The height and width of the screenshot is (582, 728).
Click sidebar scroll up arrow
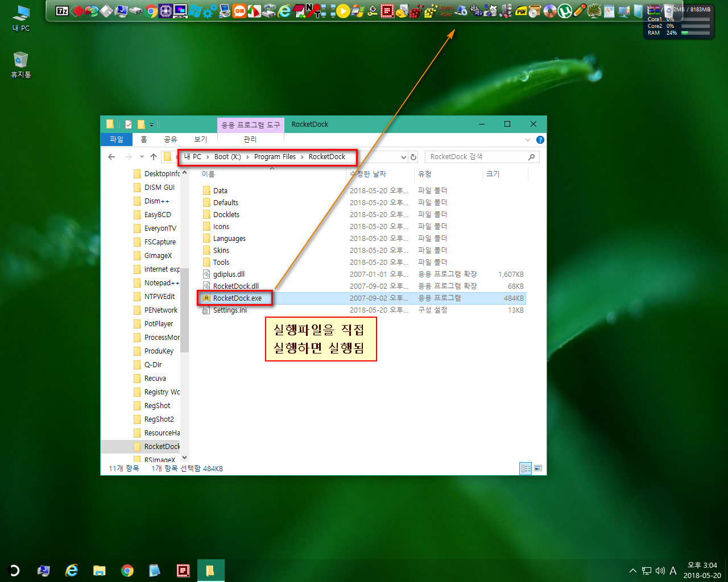(184, 173)
